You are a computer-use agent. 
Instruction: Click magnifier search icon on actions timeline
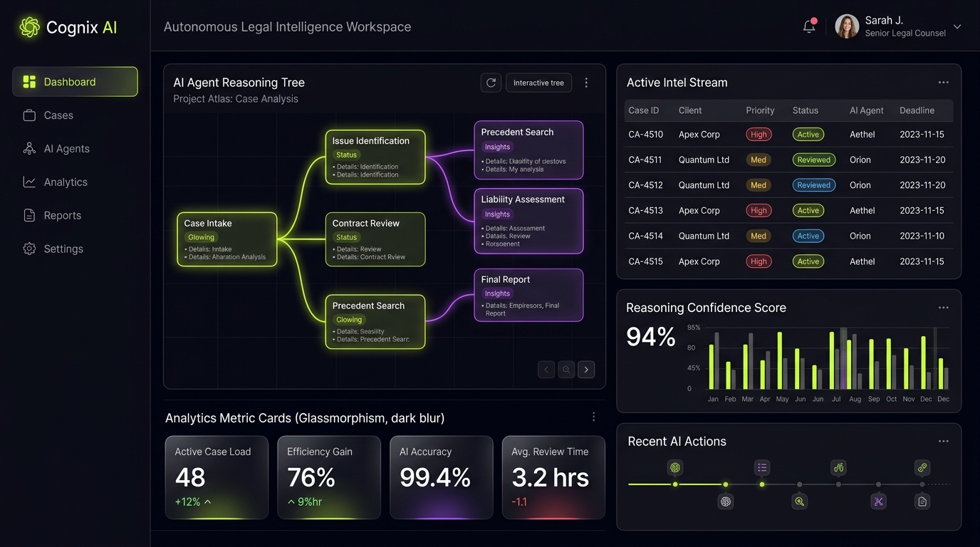click(800, 501)
